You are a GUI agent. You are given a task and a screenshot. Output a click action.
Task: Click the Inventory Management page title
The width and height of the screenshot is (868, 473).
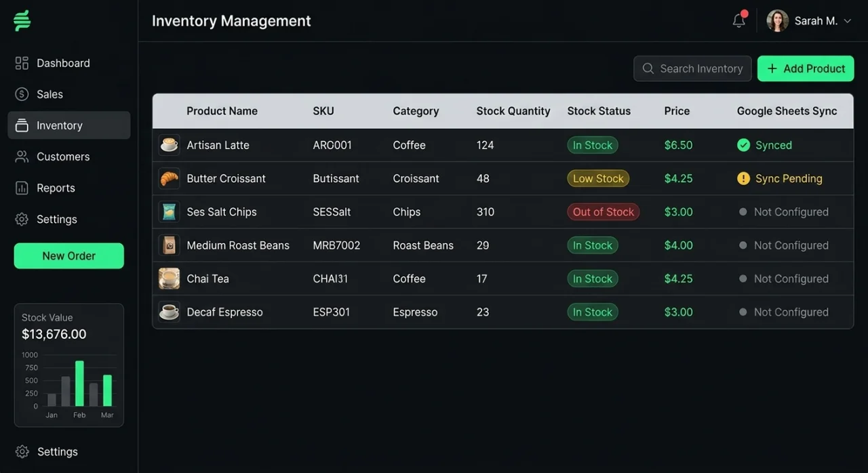[231, 21]
